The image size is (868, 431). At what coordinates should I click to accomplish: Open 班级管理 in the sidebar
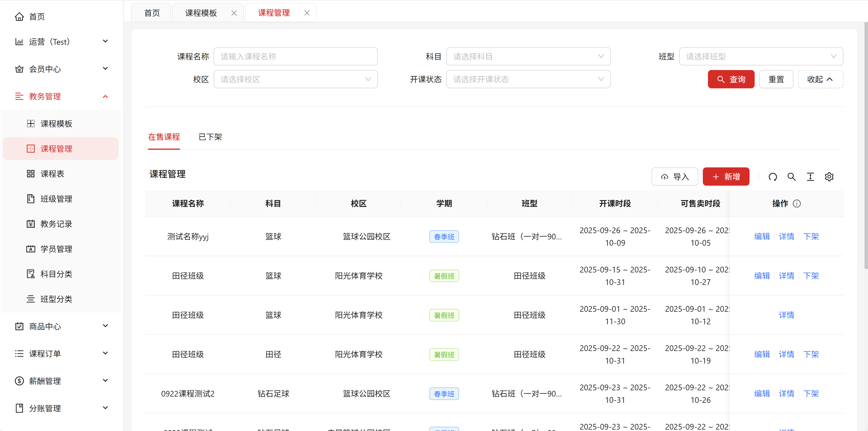coord(56,199)
